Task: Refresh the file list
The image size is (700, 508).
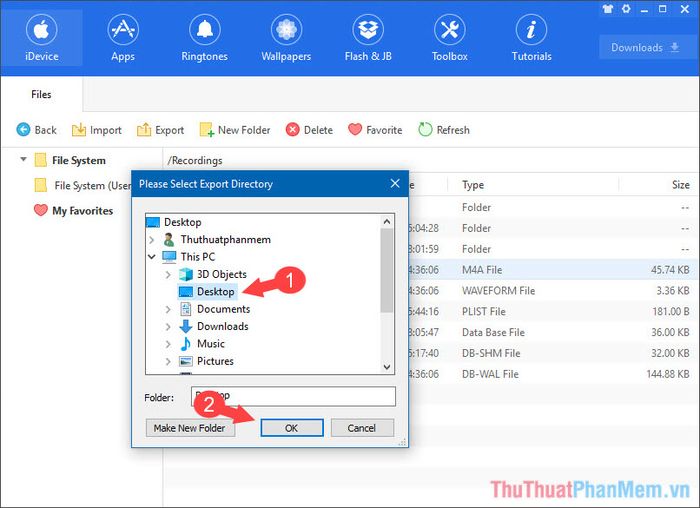Action: click(444, 130)
